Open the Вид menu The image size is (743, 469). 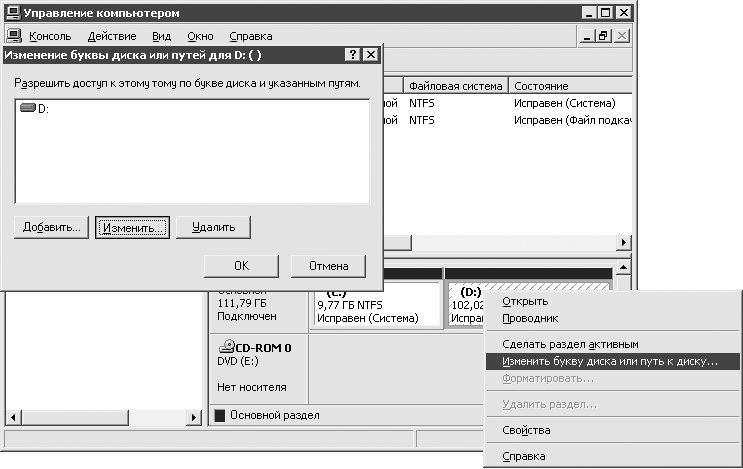pos(161,36)
